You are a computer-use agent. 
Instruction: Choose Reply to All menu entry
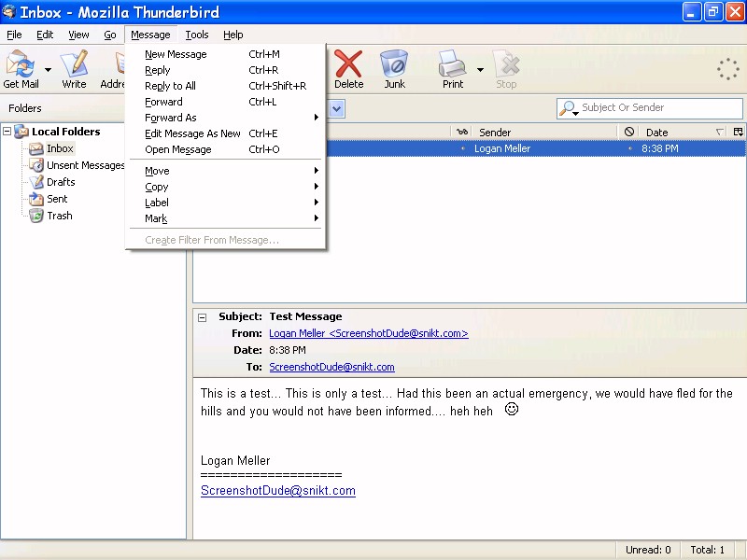226,86
